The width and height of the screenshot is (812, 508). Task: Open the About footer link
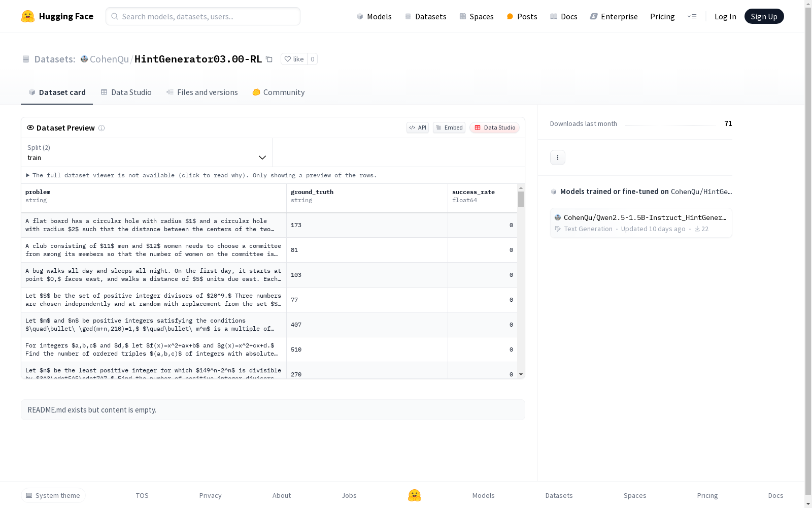click(x=282, y=495)
